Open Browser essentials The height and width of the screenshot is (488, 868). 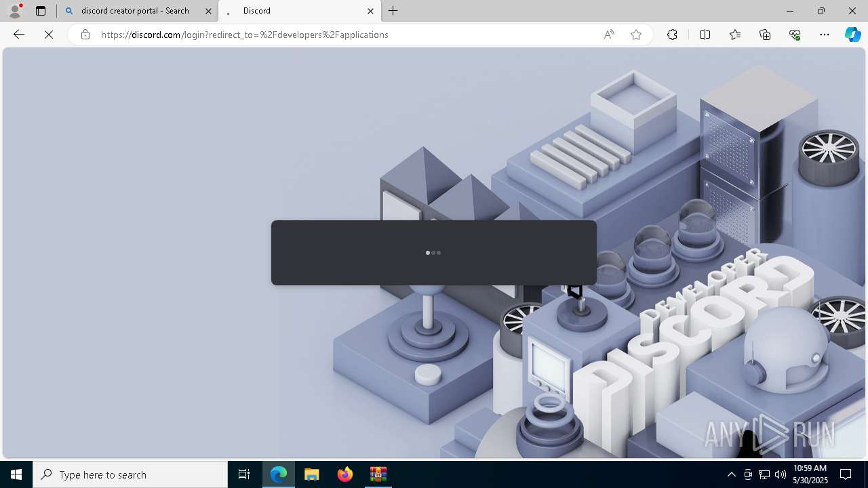tap(795, 35)
